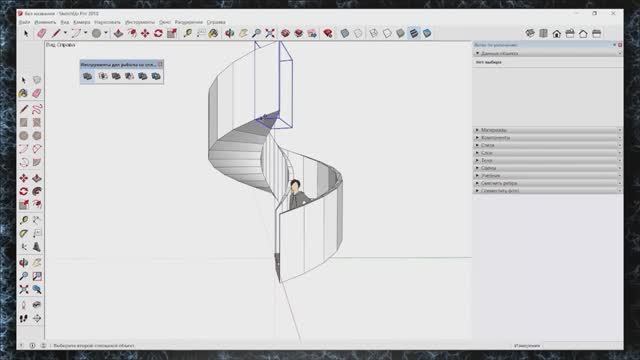Open the Справка menu

point(216,22)
